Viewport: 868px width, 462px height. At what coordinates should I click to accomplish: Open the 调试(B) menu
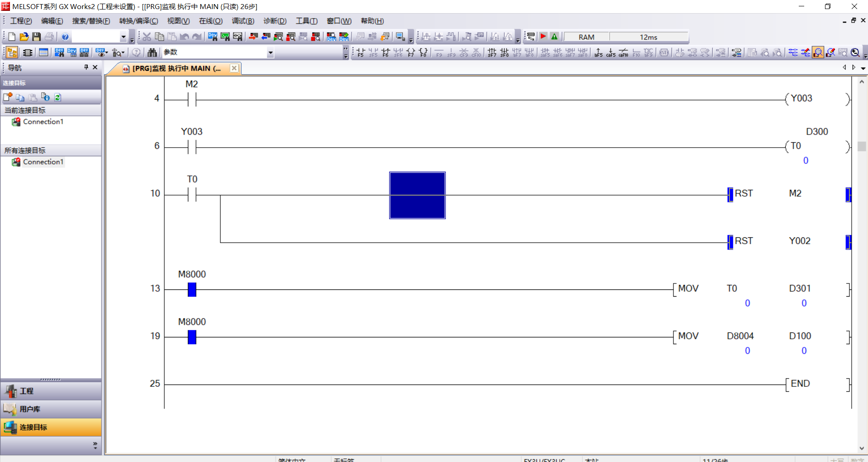(243, 21)
